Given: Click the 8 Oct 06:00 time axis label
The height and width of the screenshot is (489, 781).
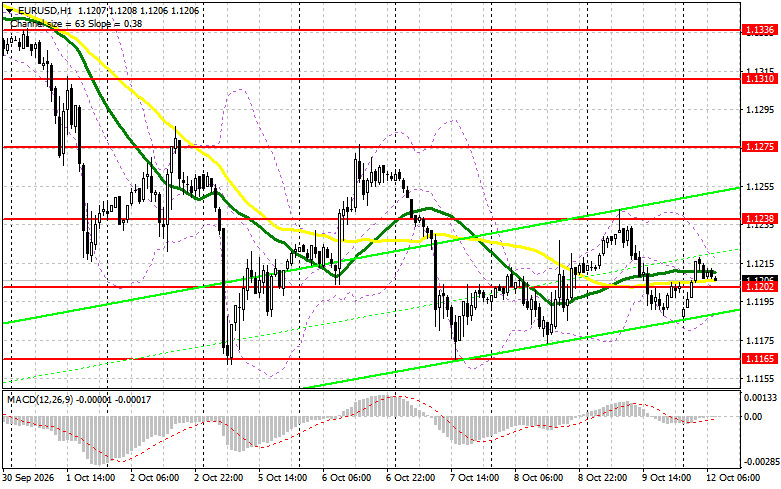Looking at the screenshot, I should tap(538, 478).
